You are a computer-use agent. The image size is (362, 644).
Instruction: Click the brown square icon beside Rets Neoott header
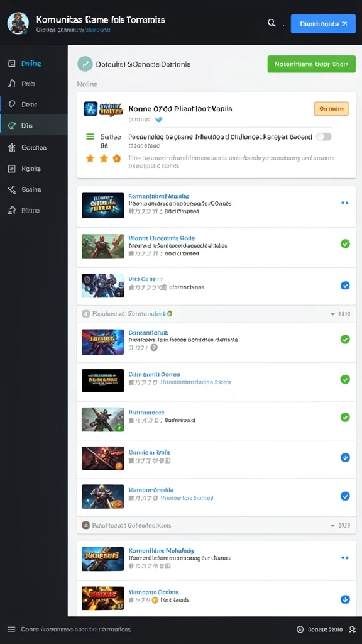[x=85, y=525]
